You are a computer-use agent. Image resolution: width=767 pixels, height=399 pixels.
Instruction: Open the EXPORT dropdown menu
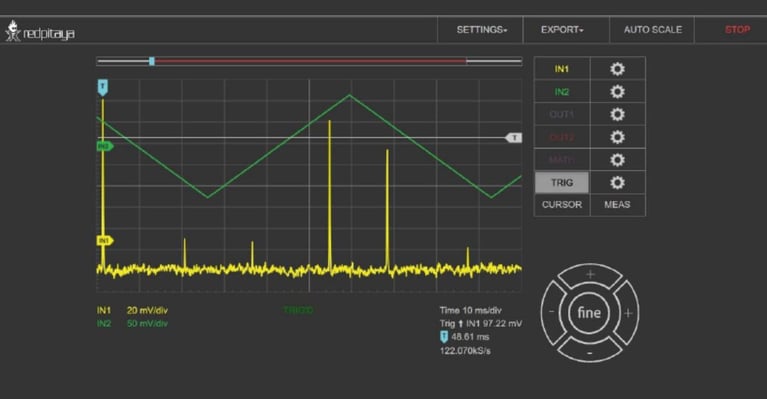coord(562,30)
